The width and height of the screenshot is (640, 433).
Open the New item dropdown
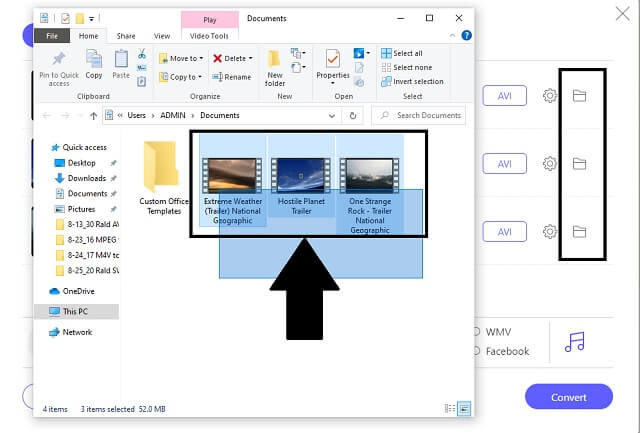(298, 53)
